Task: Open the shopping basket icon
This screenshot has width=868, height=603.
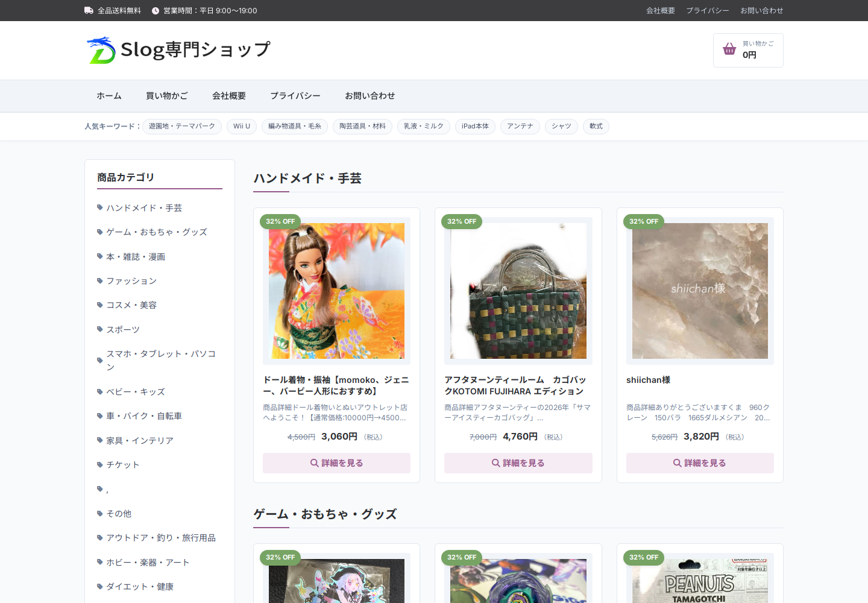Action: point(729,49)
